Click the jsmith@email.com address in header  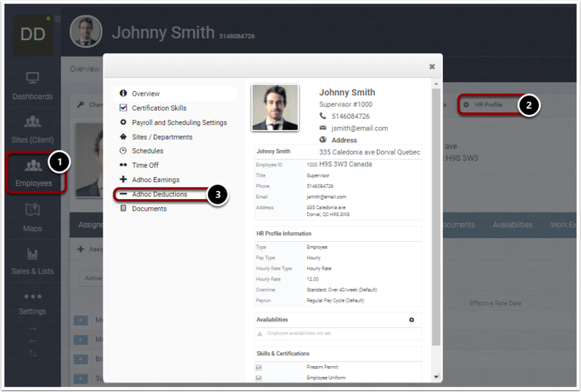click(x=359, y=128)
